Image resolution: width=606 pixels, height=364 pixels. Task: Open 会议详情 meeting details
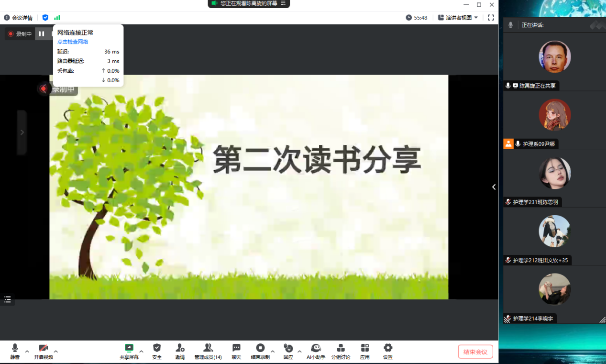click(18, 18)
